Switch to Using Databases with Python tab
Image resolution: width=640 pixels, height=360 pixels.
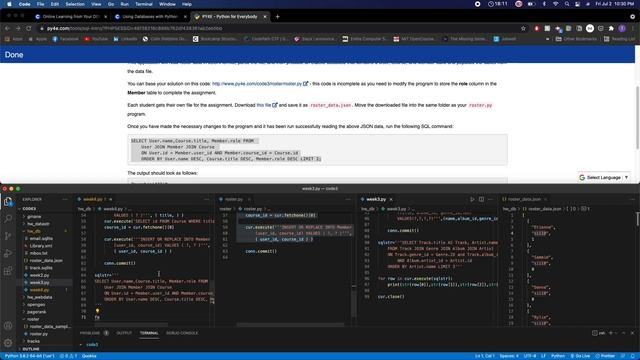[x=150, y=17]
